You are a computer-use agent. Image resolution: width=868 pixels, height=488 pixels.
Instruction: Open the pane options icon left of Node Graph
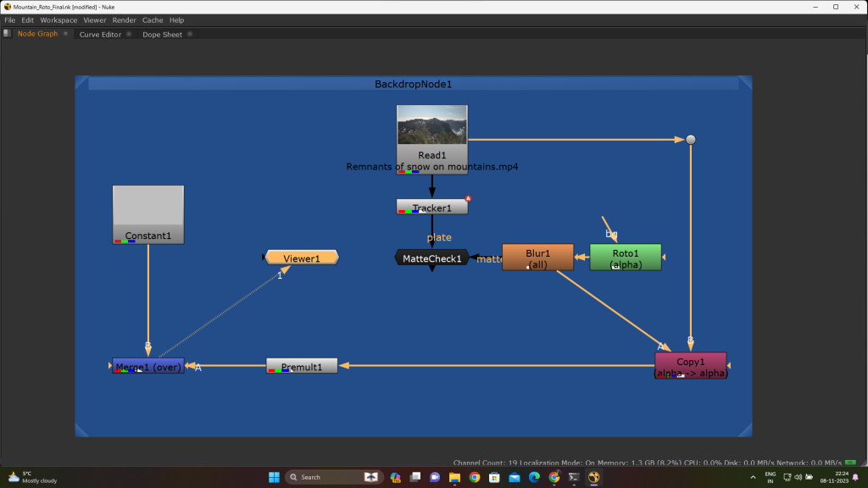(x=7, y=33)
